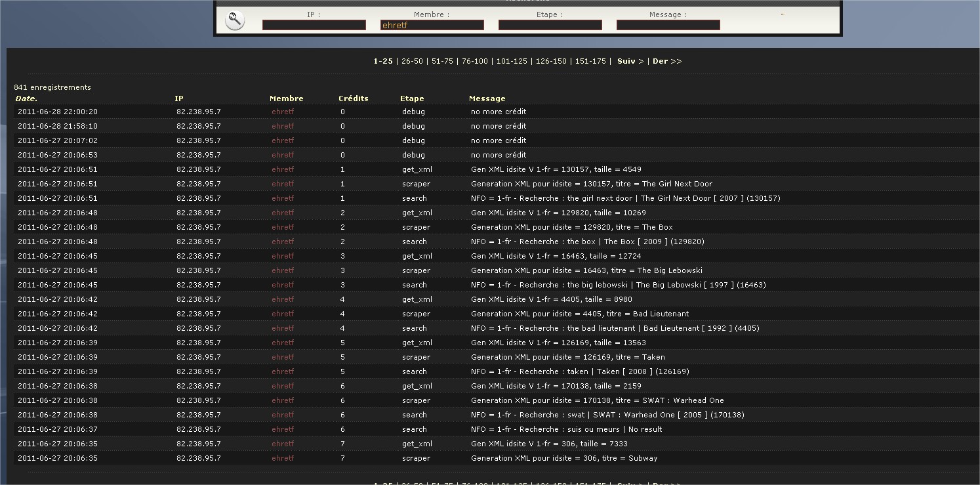Go to page 151-175 in top pagination
The width and height of the screenshot is (980, 485).
[x=590, y=61]
